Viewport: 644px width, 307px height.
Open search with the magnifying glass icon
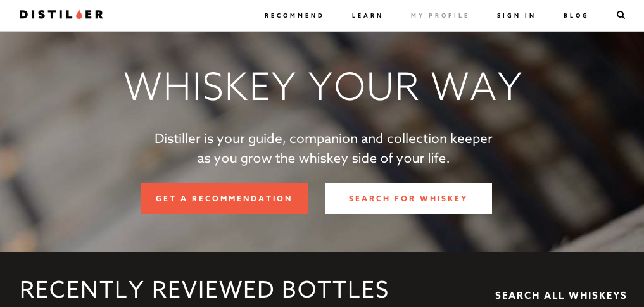(621, 15)
